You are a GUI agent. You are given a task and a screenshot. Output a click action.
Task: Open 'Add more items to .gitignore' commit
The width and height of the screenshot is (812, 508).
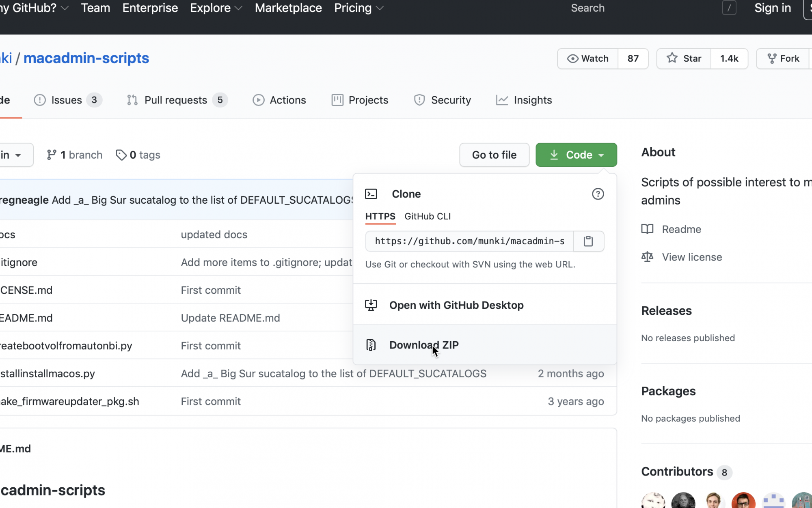click(267, 262)
